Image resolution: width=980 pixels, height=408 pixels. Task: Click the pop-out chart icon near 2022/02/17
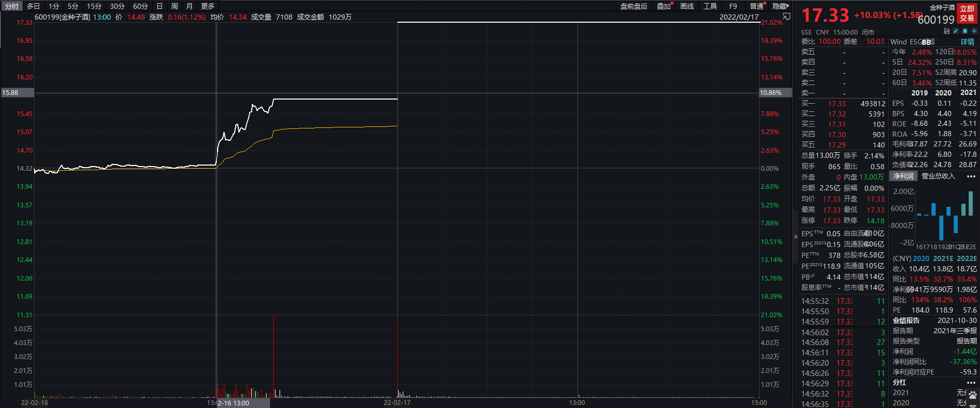[786, 17]
